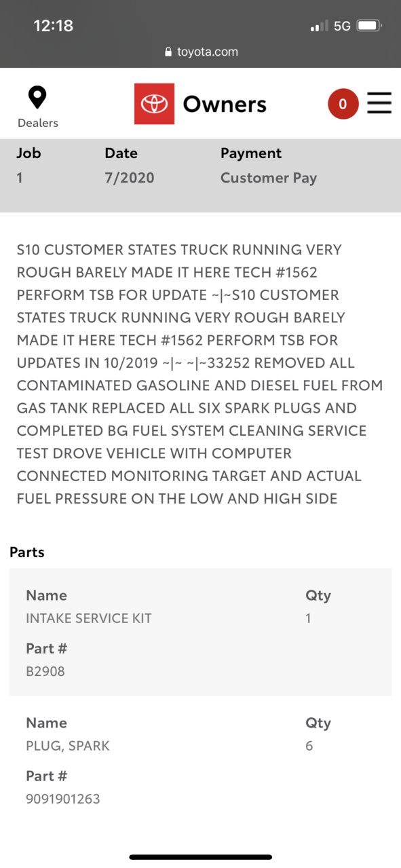Tap the red Toyota logo
The height and width of the screenshot is (868, 401).
click(154, 104)
